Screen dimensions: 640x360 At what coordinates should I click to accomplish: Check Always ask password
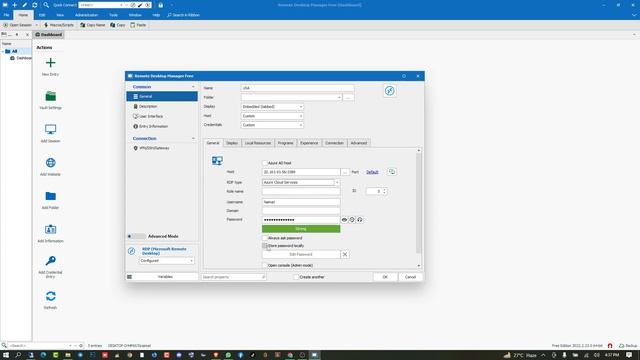264,238
